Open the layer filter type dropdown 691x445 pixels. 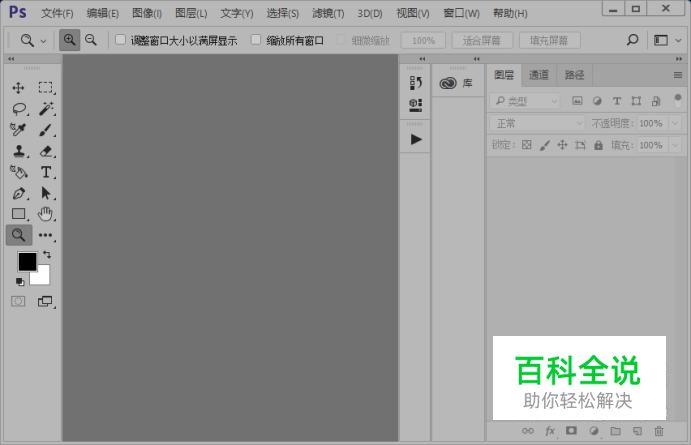pos(525,101)
